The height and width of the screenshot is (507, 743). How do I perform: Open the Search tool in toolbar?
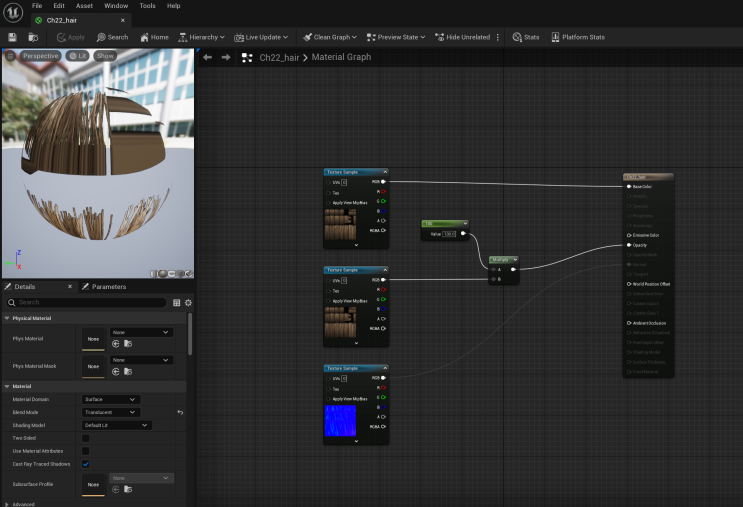(112, 37)
